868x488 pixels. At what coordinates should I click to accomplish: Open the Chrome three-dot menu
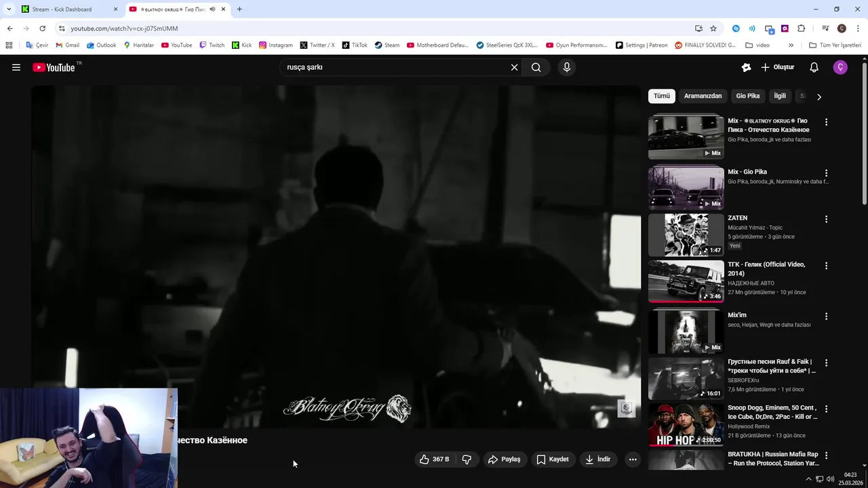pyautogui.click(x=859, y=28)
